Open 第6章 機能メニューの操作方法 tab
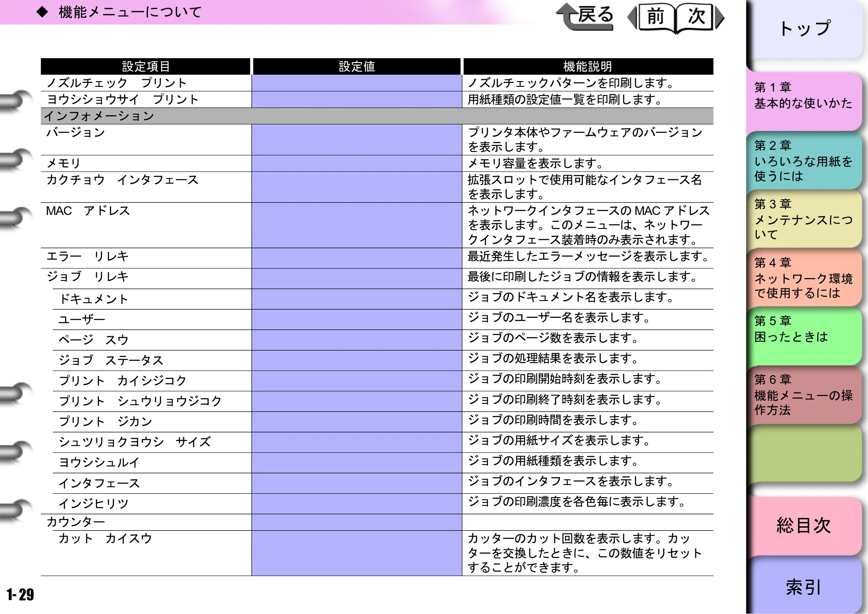The height and width of the screenshot is (614, 868). 805,395
